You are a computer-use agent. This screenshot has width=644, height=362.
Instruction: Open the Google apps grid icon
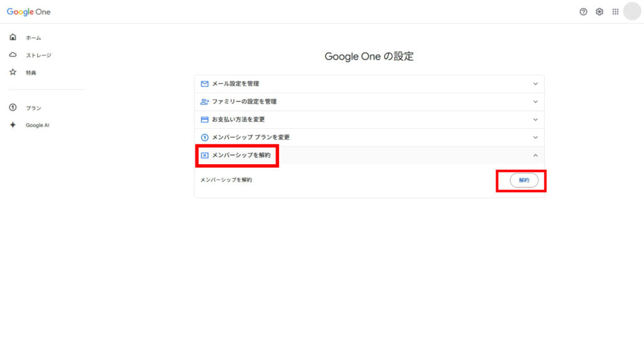click(615, 12)
